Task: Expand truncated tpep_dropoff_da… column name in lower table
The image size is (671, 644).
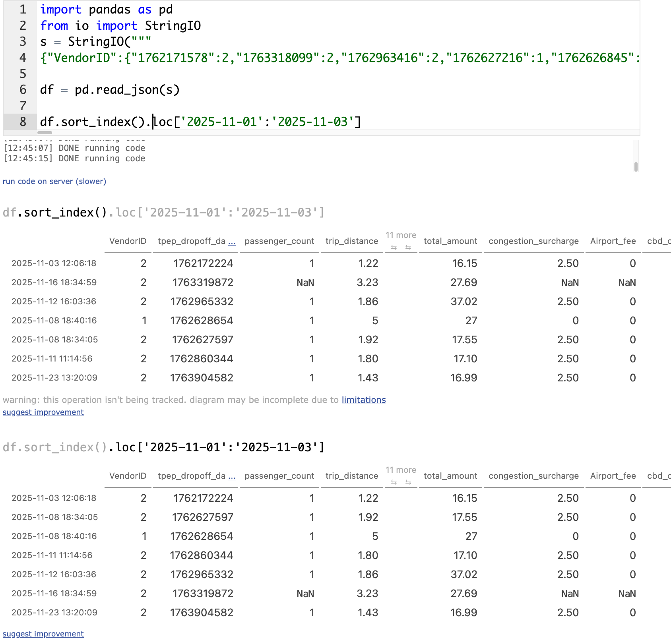Action: tap(232, 476)
